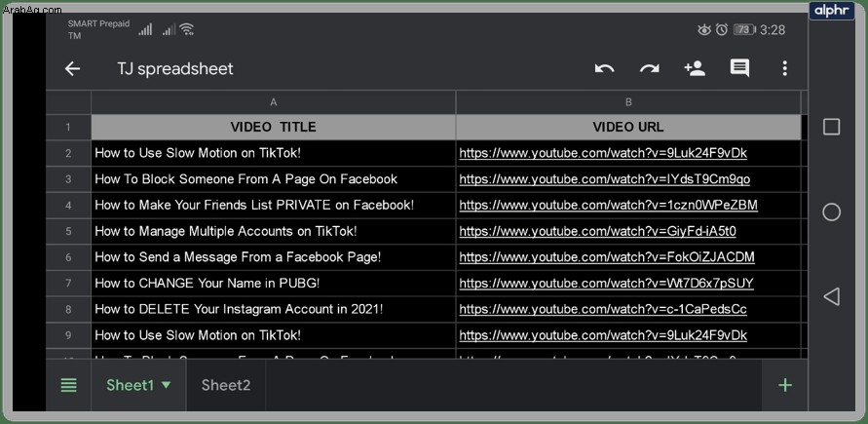
Task: Select column B header
Action: coord(628,102)
